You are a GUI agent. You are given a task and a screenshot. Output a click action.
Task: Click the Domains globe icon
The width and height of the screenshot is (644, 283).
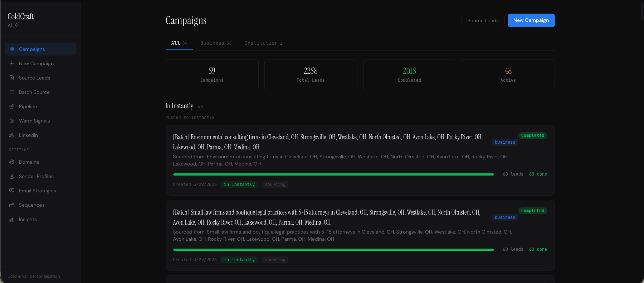(x=12, y=162)
